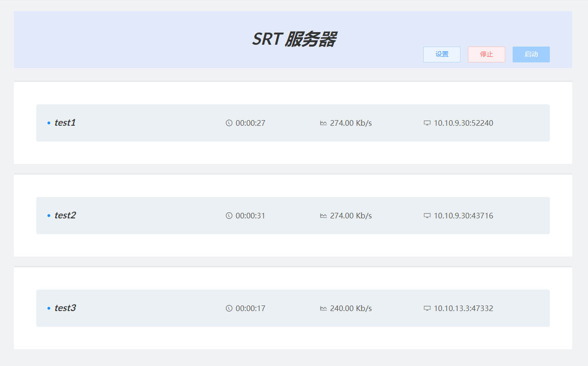This screenshot has height=366, width=588.
Task: Click the 00:00:31 duration text
Action: pos(250,216)
